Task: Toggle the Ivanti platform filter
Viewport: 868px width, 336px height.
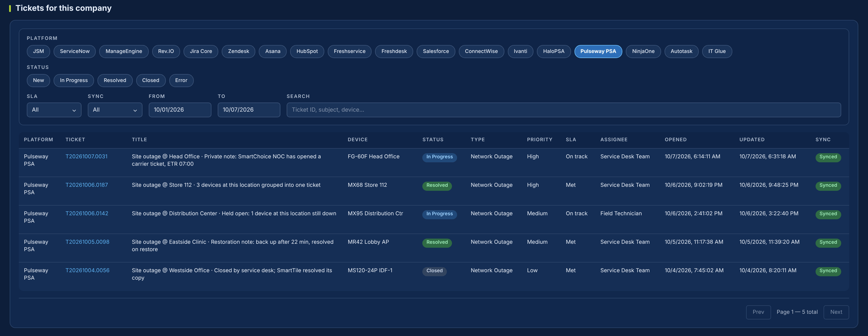Action: (x=520, y=51)
